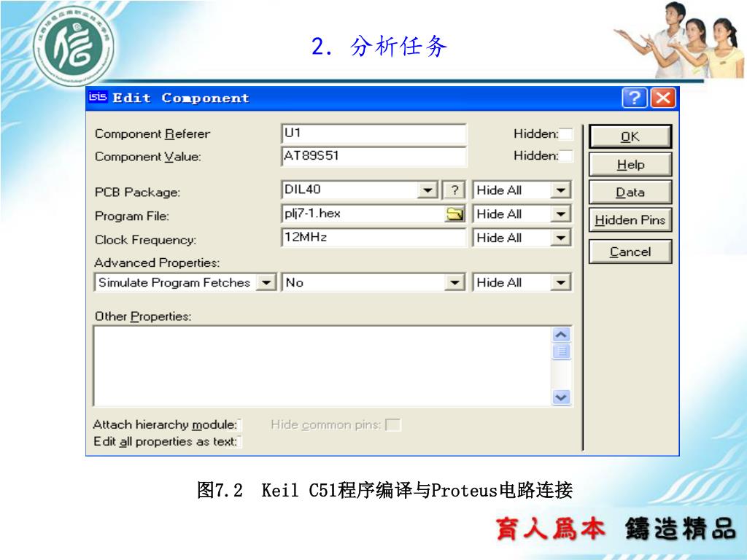Click scroll up arrow in Other Properties

561,335
